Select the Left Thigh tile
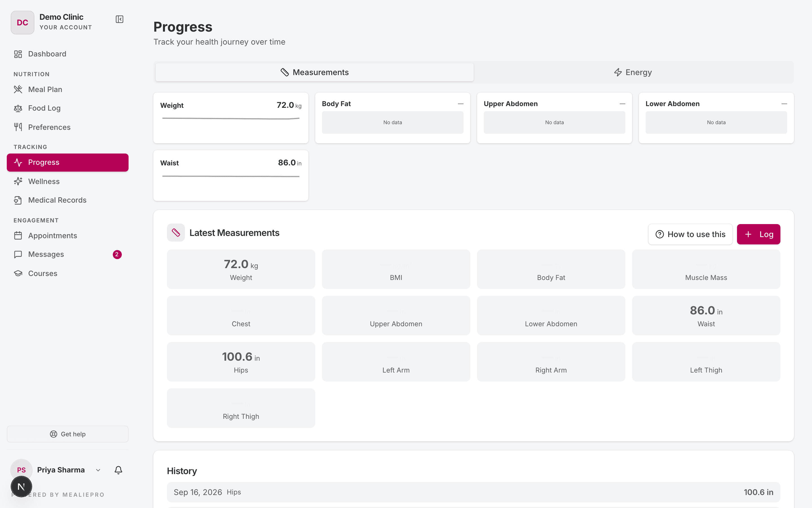 pos(706,362)
